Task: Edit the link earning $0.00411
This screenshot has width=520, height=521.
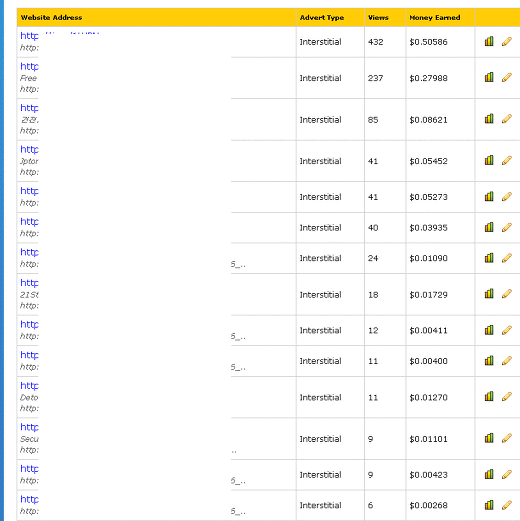Action: point(507,330)
